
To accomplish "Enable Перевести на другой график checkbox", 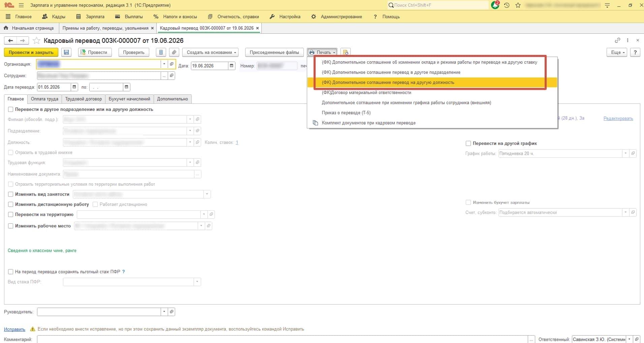I will point(468,143).
